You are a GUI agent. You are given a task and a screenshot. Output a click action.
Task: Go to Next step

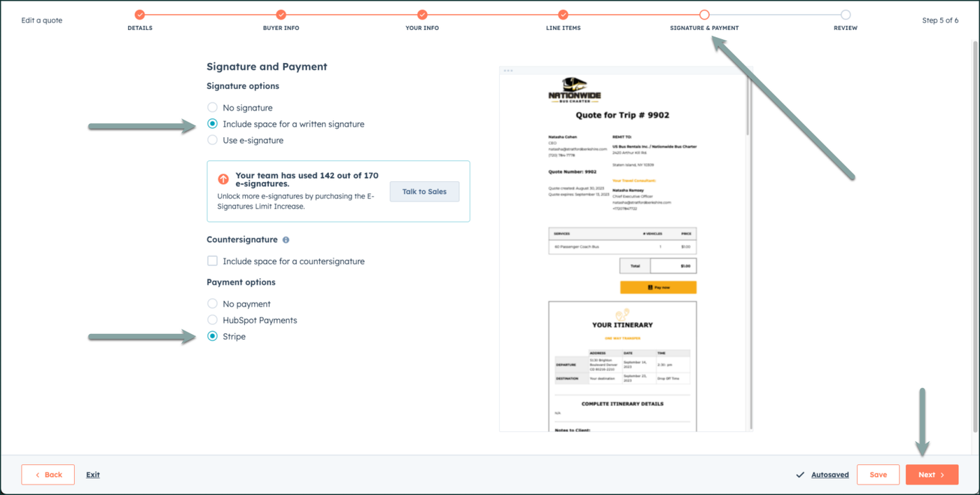932,475
